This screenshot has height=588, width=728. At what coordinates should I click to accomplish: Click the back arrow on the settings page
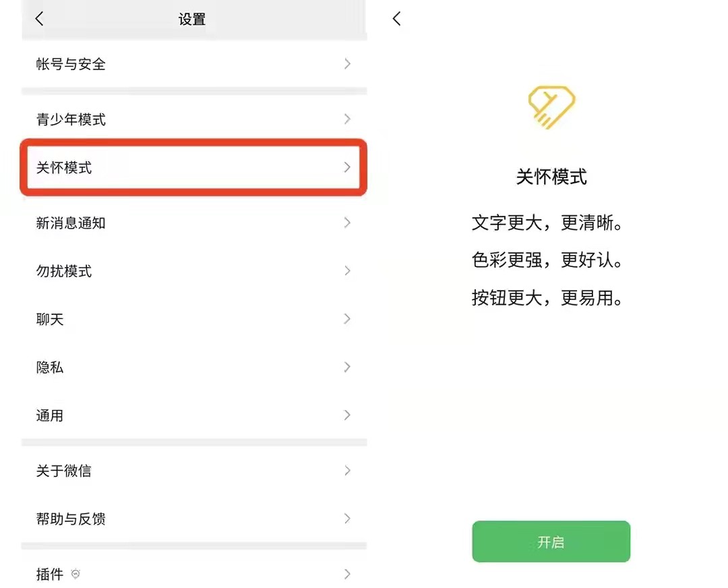pos(39,19)
